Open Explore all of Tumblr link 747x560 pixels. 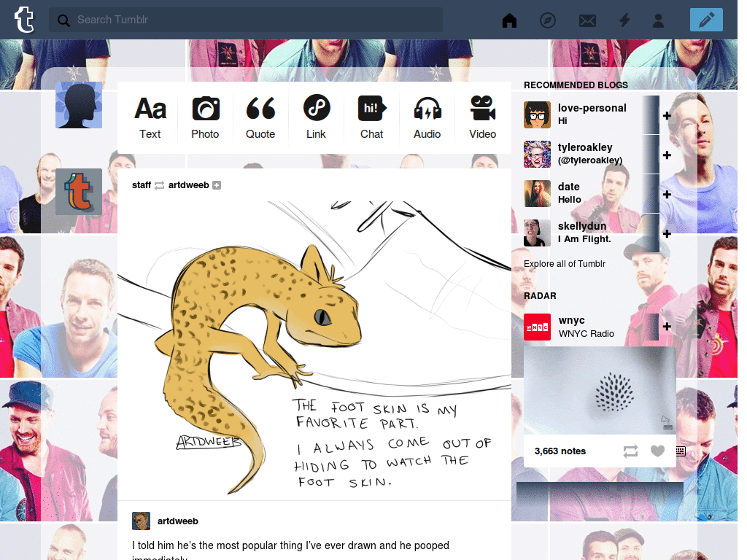point(565,264)
